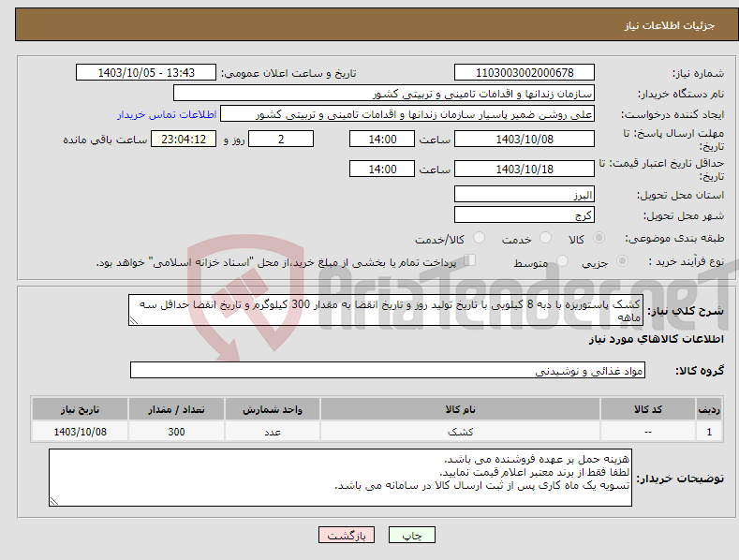Click the remaining time 23:04:12 field

(184, 139)
